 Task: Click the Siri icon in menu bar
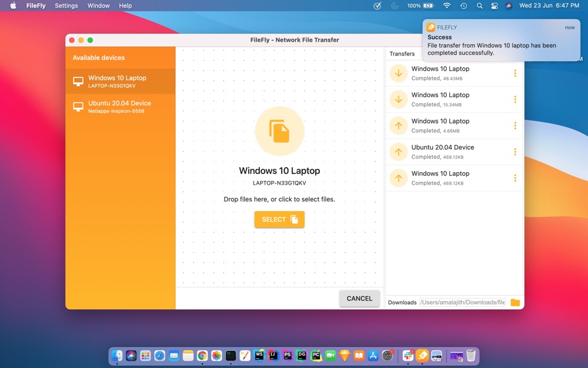(x=509, y=6)
